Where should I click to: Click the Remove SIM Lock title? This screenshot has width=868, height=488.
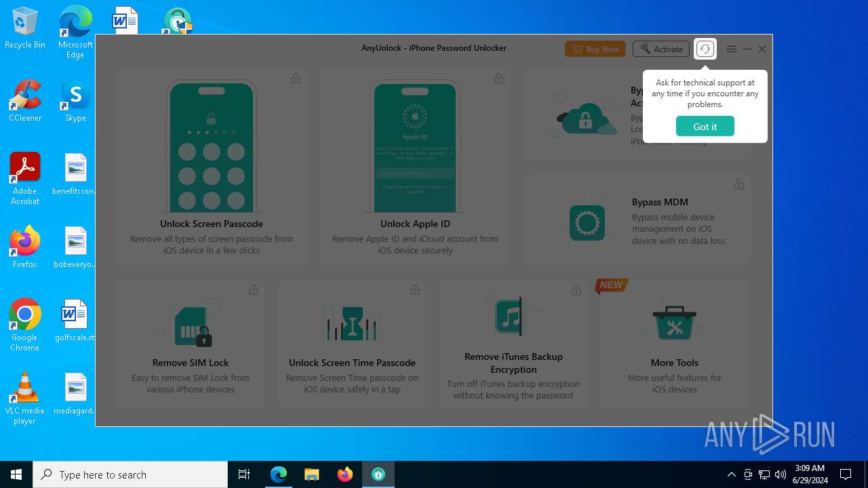tap(191, 363)
